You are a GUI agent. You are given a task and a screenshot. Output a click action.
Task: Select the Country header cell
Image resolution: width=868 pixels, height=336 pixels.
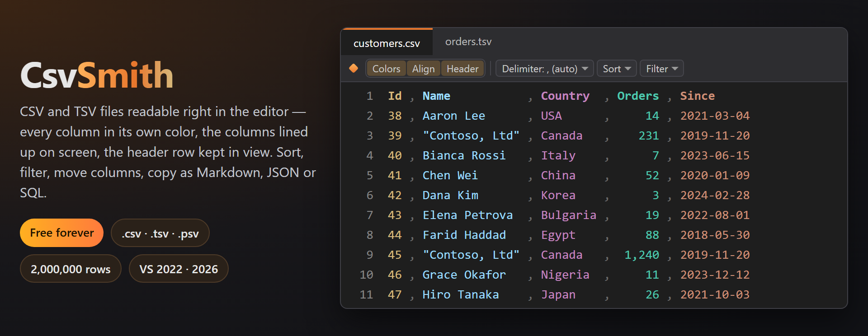565,96
